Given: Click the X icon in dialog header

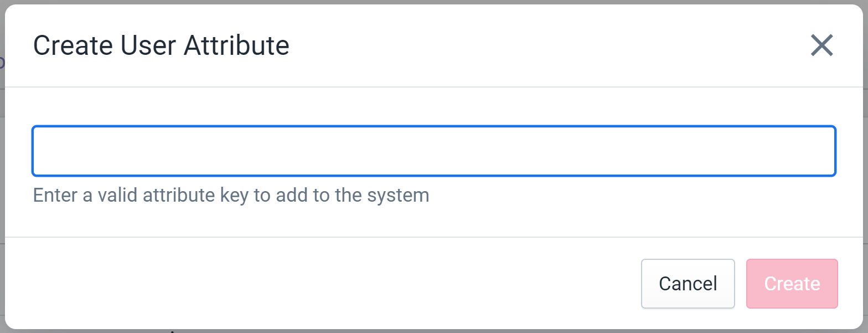Looking at the screenshot, I should tap(821, 45).
